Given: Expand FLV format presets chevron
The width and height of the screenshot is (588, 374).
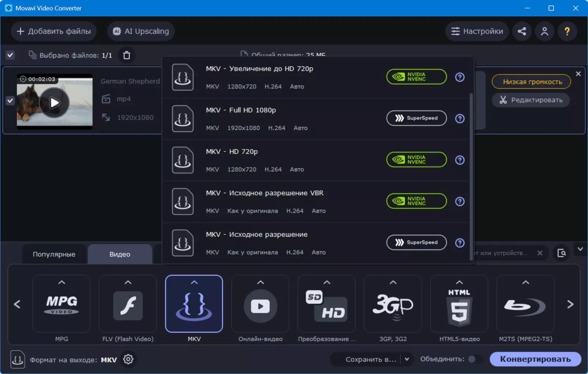Looking at the screenshot, I should [x=128, y=282].
